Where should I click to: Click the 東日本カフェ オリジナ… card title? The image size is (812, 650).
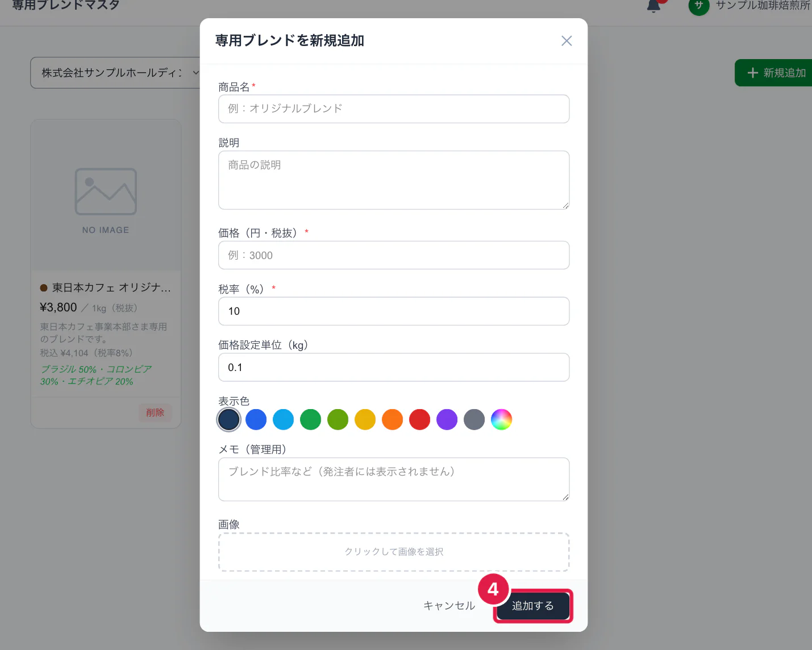click(x=111, y=287)
